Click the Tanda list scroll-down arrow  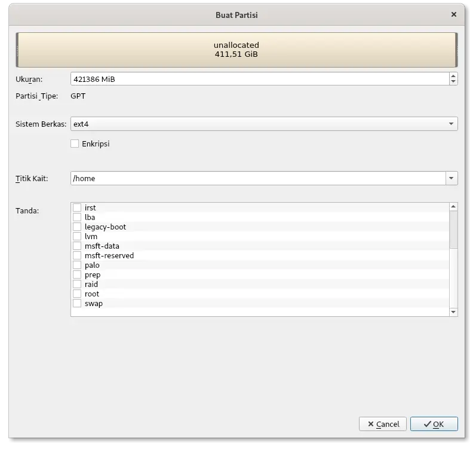click(x=453, y=312)
